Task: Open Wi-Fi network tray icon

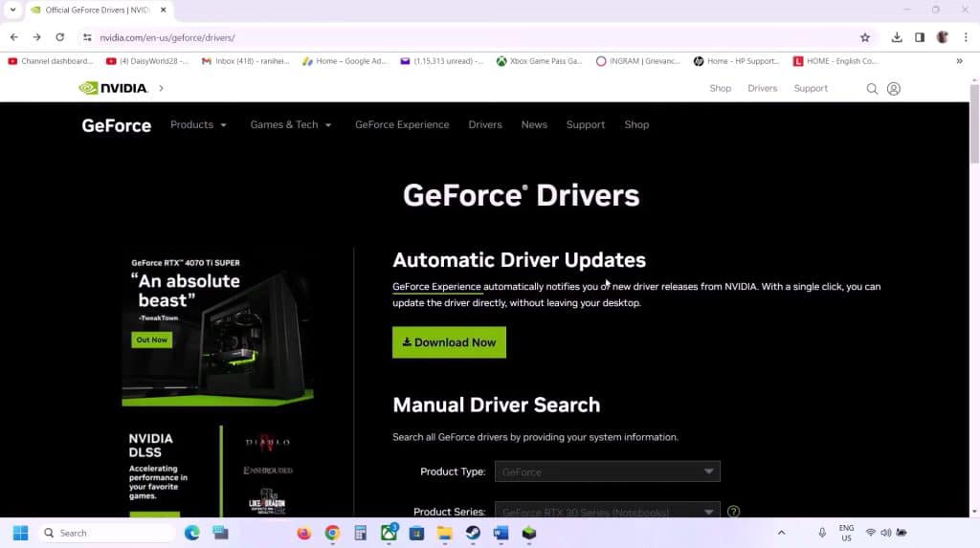Action: pos(870,533)
